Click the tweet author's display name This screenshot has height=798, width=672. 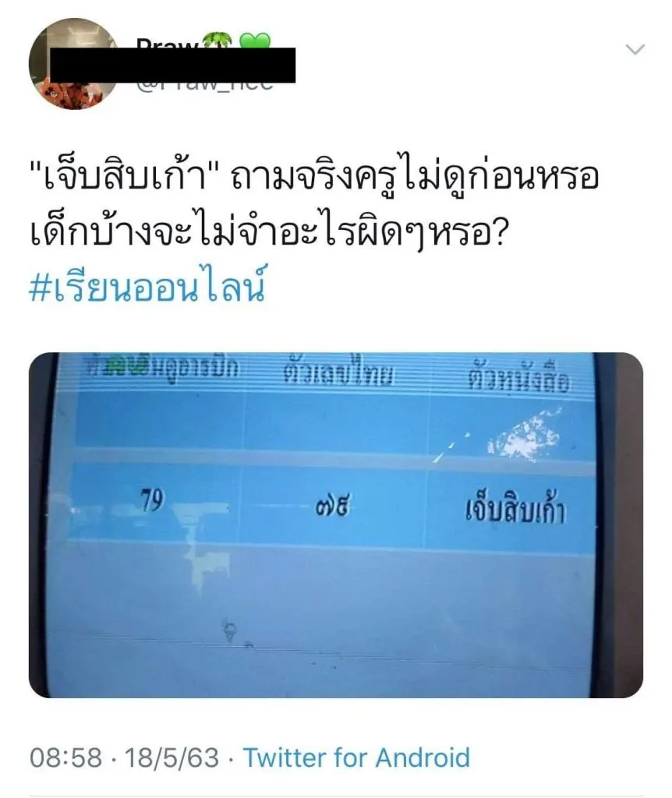click(168, 44)
